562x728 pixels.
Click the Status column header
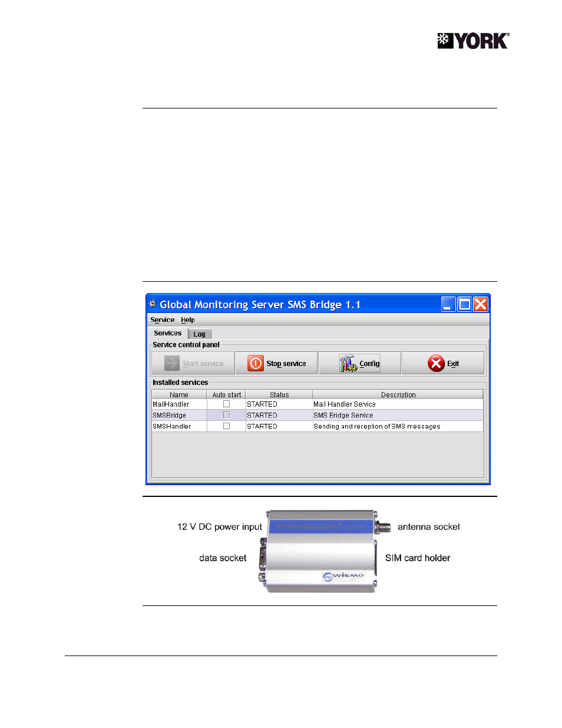click(x=279, y=395)
